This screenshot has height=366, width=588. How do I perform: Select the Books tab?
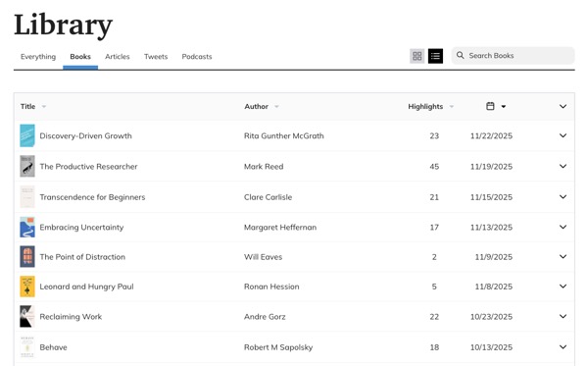80,57
